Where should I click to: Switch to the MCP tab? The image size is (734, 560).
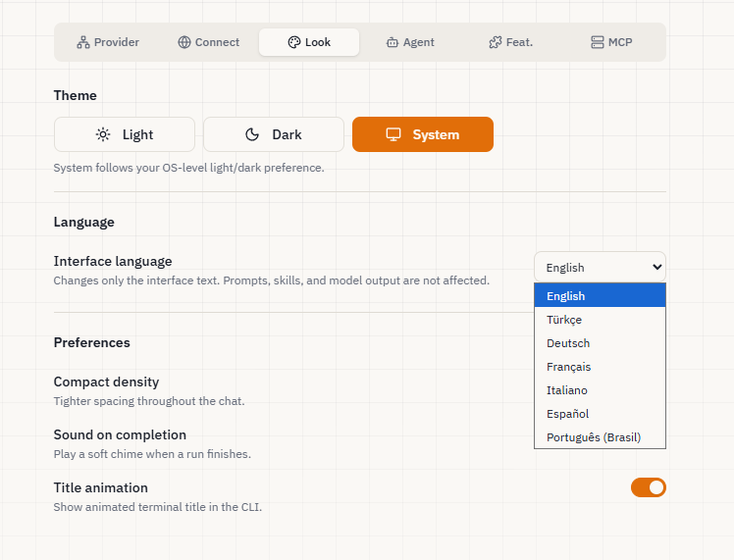pyautogui.click(x=611, y=42)
